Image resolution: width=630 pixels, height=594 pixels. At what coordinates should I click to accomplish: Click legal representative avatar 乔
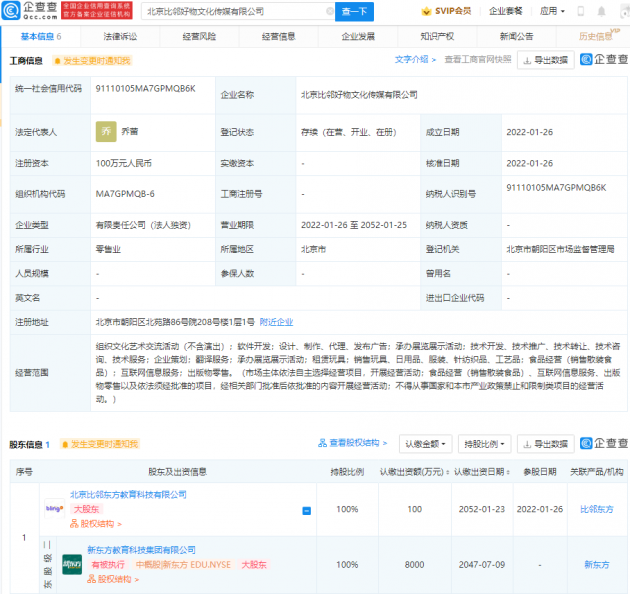tap(106, 131)
